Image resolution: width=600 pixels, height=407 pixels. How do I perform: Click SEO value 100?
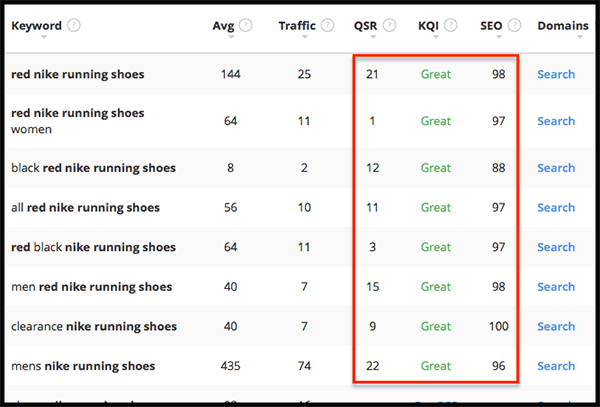(x=499, y=326)
